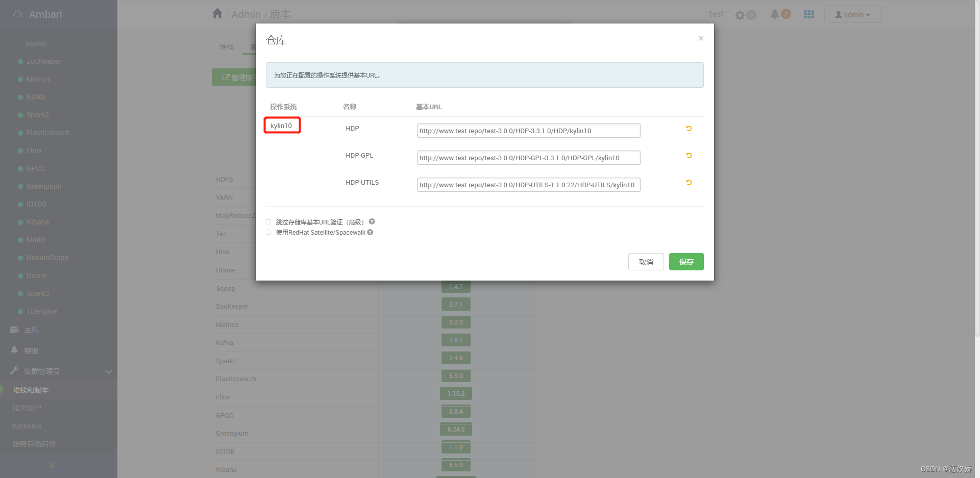Enable 使用RedHat Satellite/Spacewalk checkbox
Image resolution: width=980 pixels, height=478 pixels.
pos(268,232)
